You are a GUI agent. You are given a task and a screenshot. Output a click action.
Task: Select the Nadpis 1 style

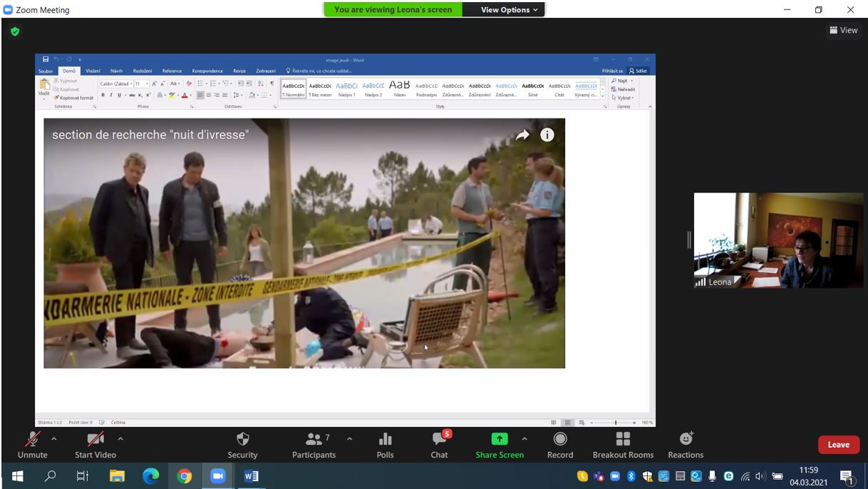point(346,89)
